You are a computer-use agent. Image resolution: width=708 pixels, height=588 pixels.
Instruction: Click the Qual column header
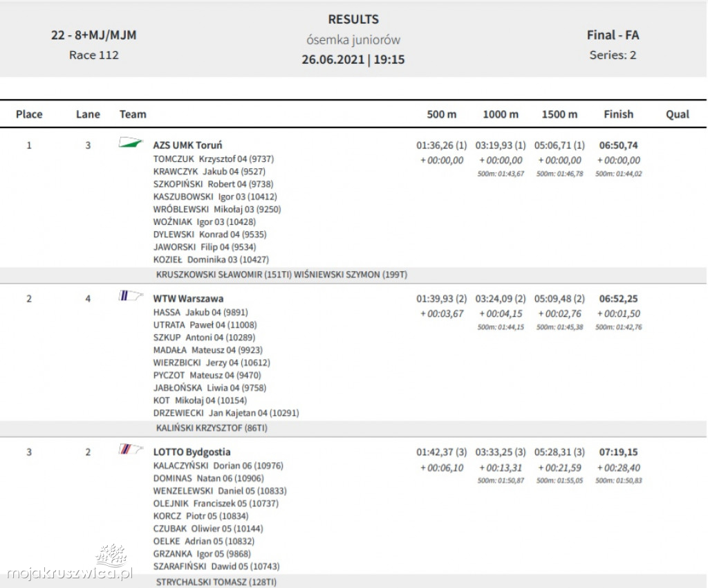[x=678, y=114]
